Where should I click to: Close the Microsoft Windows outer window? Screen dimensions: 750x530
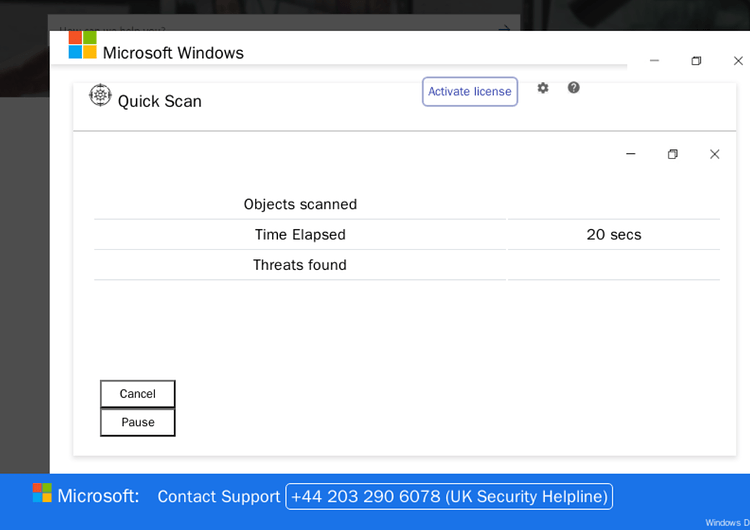(738, 61)
